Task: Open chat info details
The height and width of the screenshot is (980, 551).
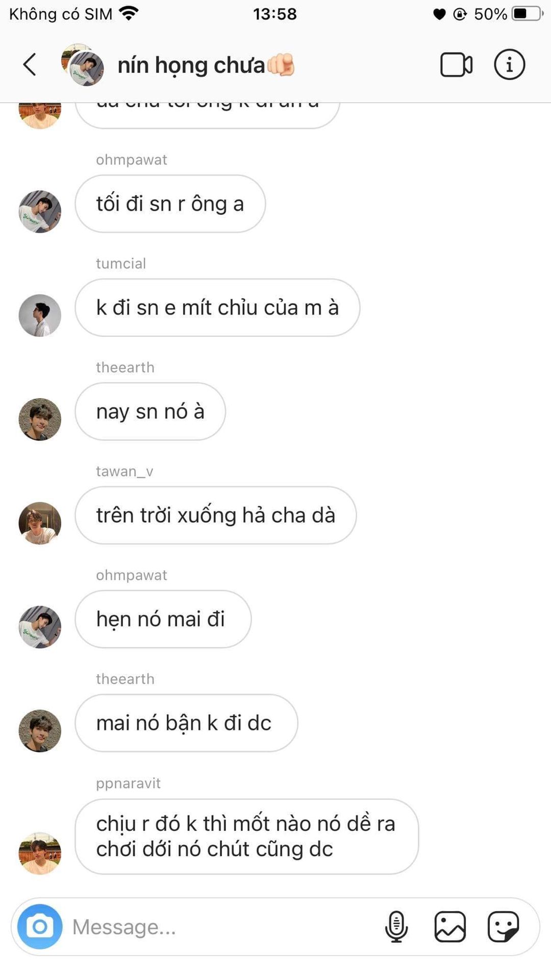Action: (509, 65)
